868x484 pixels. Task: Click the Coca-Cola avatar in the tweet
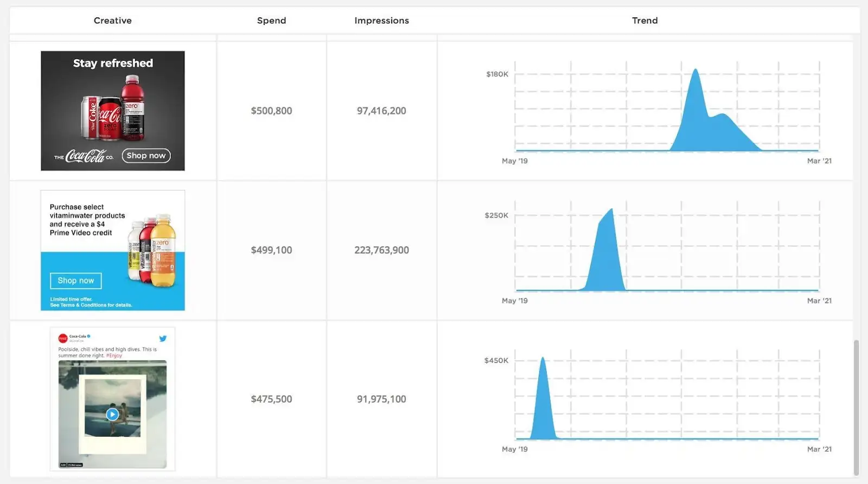(x=63, y=338)
